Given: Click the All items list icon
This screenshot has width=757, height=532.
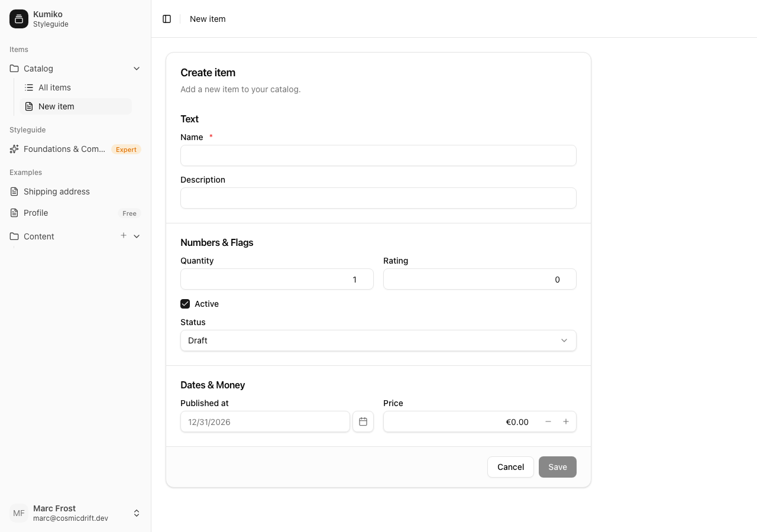Looking at the screenshot, I should pos(29,87).
